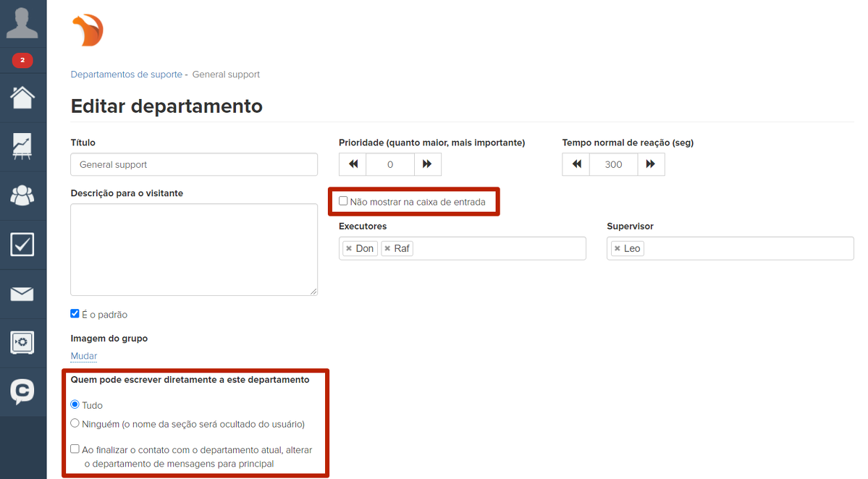Open the safe vault sidebar icon
Viewport: 868px width, 479px height.
click(22, 342)
